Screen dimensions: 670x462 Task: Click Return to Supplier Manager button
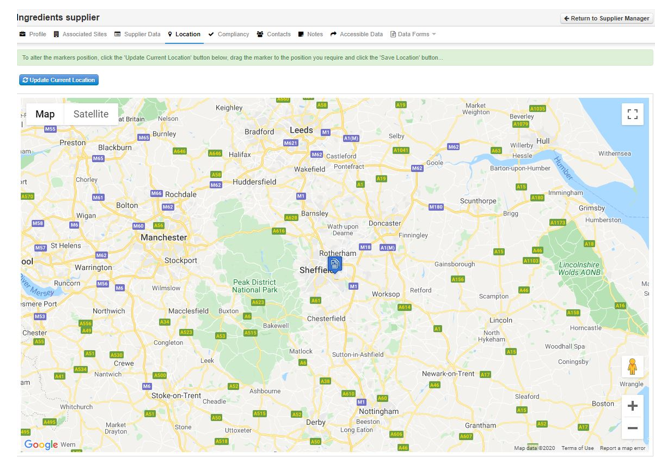607,18
